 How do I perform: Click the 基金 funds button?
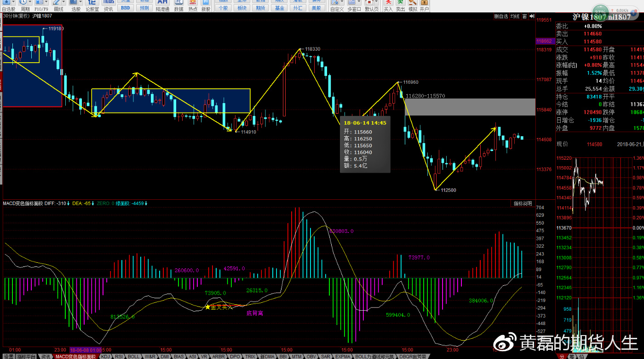click(x=279, y=8)
